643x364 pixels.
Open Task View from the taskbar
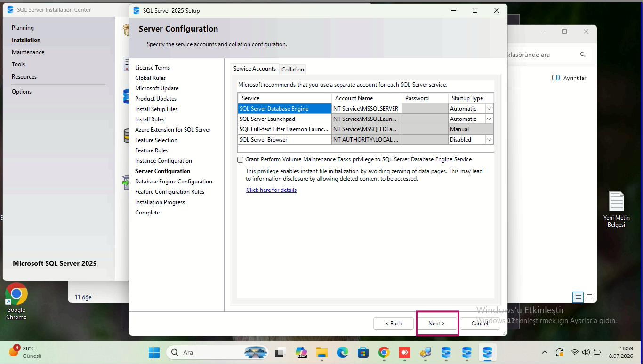tap(280, 352)
